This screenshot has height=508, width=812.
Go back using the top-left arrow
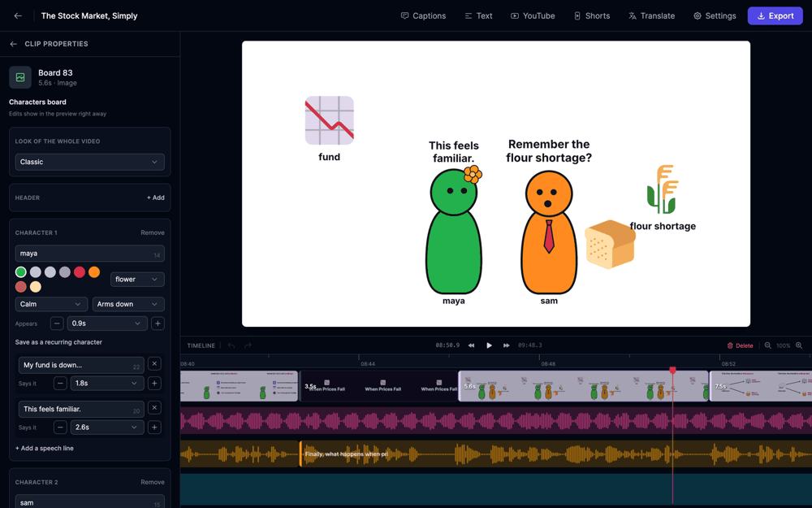click(18, 15)
